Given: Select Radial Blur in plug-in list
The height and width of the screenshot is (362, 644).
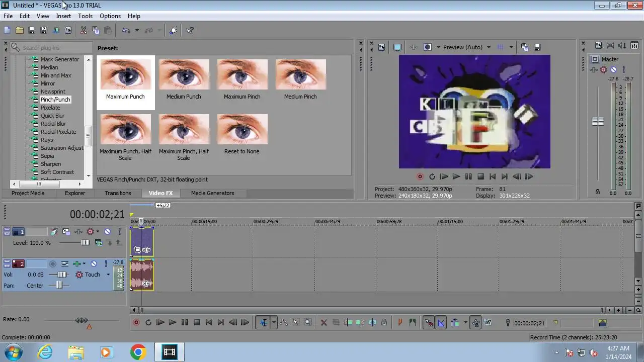Looking at the screenshot, I should (53, 124).
